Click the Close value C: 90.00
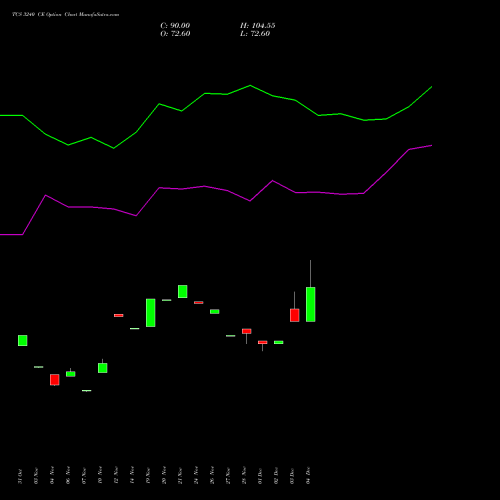Viewport: 500px width, 500px height. pyautogui.click(x=175, y=26)
